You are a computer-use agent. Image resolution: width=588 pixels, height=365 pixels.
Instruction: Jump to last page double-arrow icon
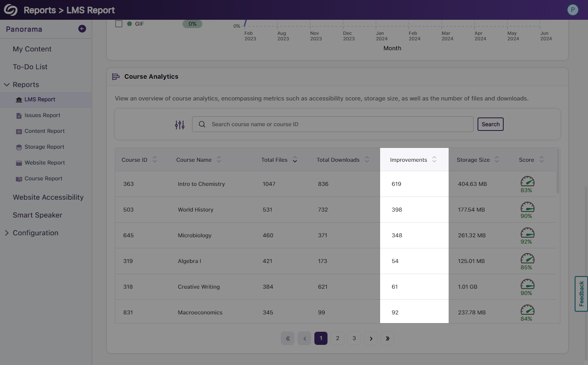387,339
